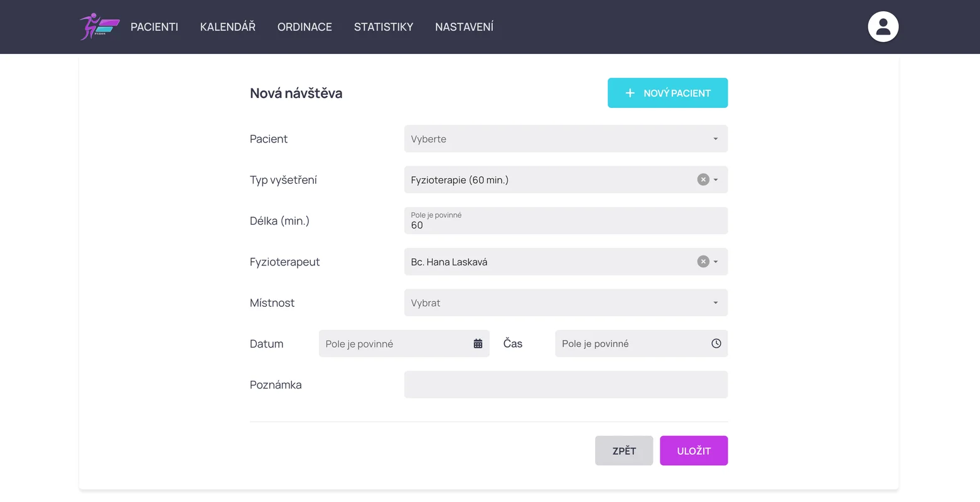Navigate to Ordinace section
Viewport: 980px width, 502px height.
point(304,27)
